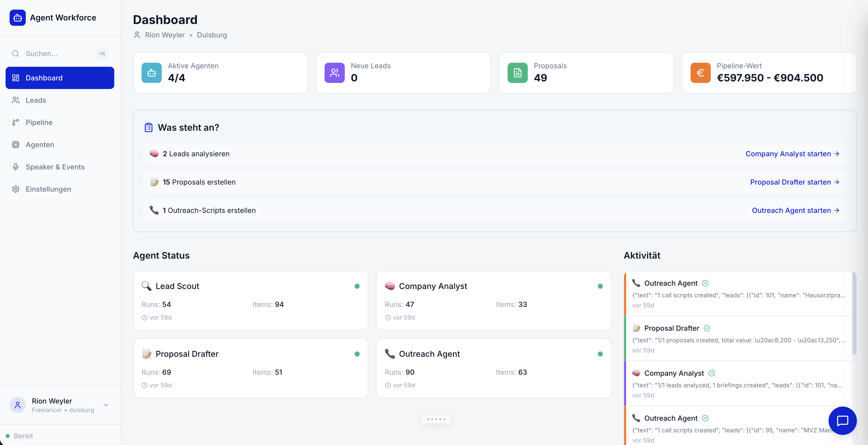The height and width of the screenshot is (445, 868).
Task: Click the Aktive Agenten robot icon
Action: (x=152, y=73)
